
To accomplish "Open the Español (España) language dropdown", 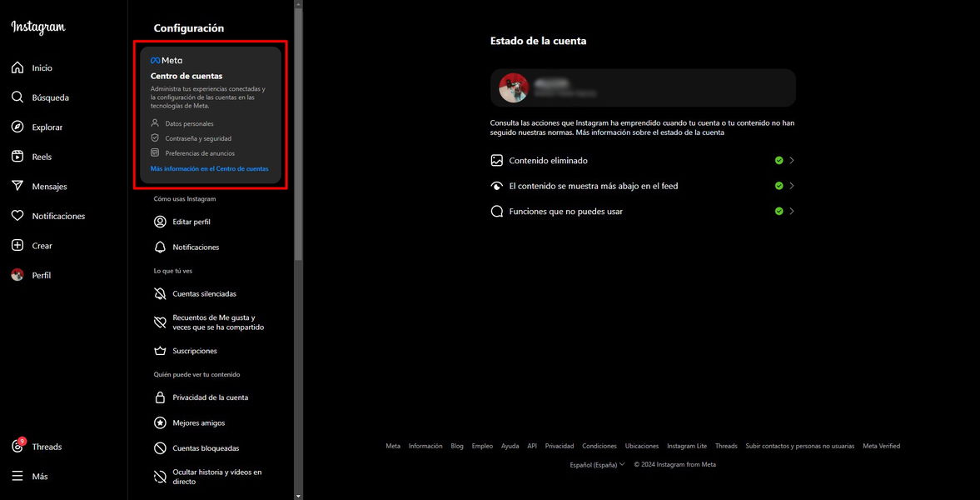I will click(x=597, y=465).
